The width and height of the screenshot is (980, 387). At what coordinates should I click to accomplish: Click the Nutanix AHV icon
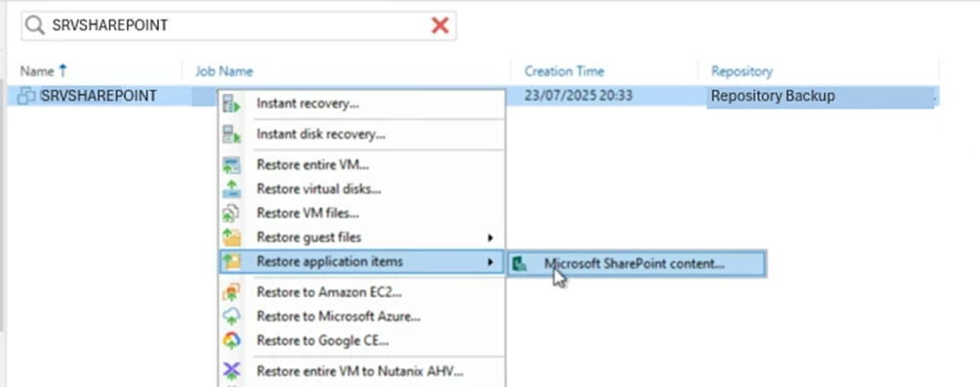pos(232,371)
